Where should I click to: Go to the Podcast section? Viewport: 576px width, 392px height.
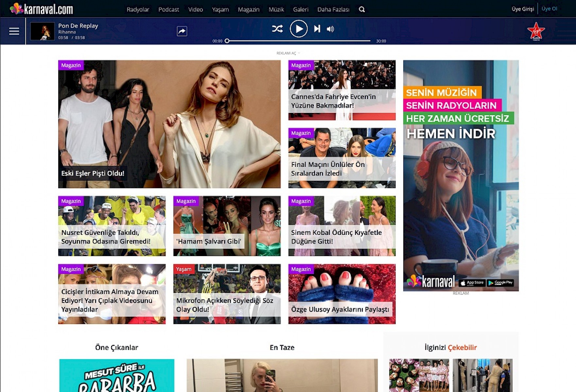click(x=168, y=9)
